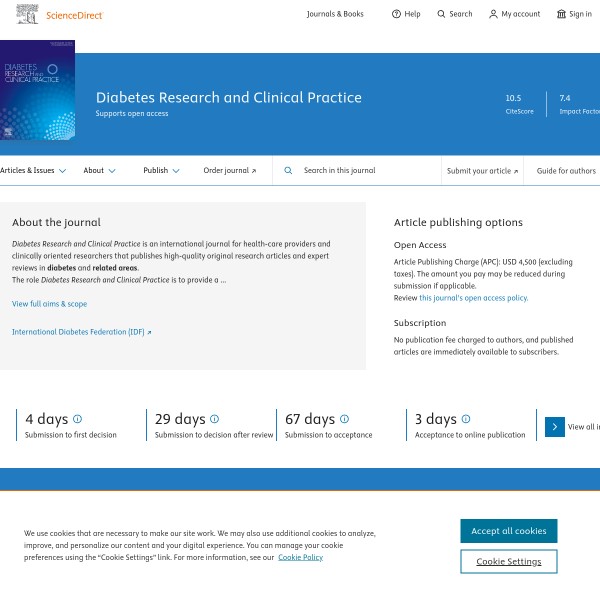Screen dimensions: 600x600
Task: Click info icon beside 29 days
Action: coord(214,419)
